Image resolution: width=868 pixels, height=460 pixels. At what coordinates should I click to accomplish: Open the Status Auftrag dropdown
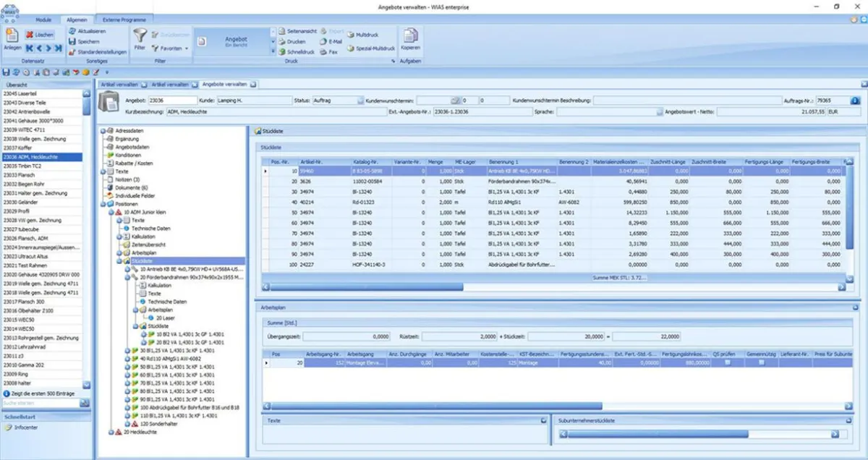[360, 101]
